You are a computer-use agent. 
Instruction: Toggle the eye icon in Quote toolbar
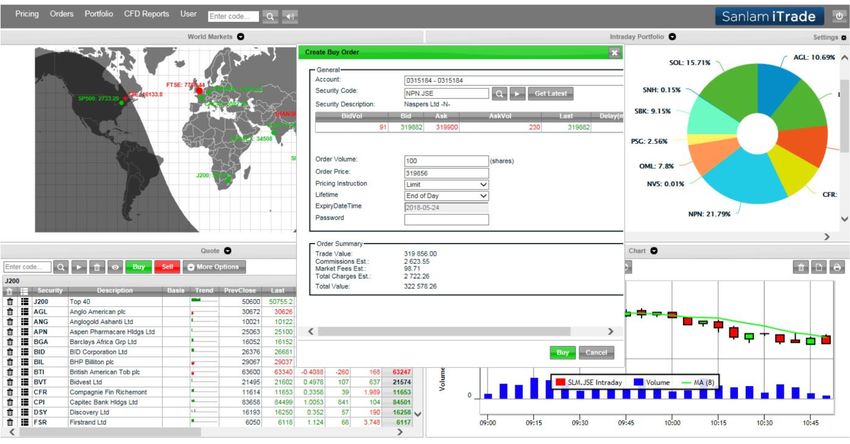[115, 267]
